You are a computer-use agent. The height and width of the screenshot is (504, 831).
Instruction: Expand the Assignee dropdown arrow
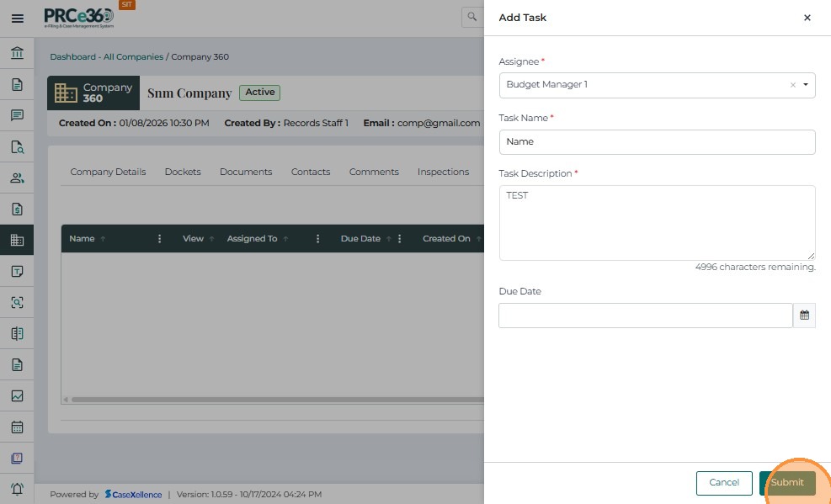[x=806, y=85]
